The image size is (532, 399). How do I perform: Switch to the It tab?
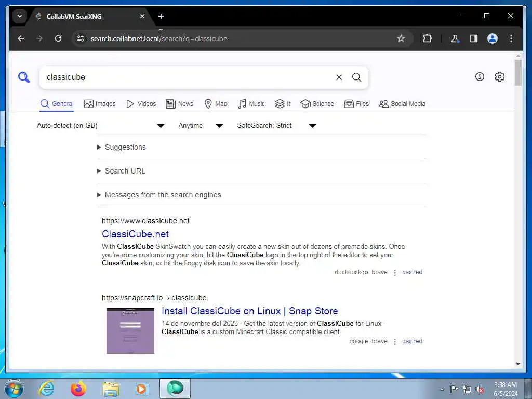pyautogui.click(x=283, y=104)
